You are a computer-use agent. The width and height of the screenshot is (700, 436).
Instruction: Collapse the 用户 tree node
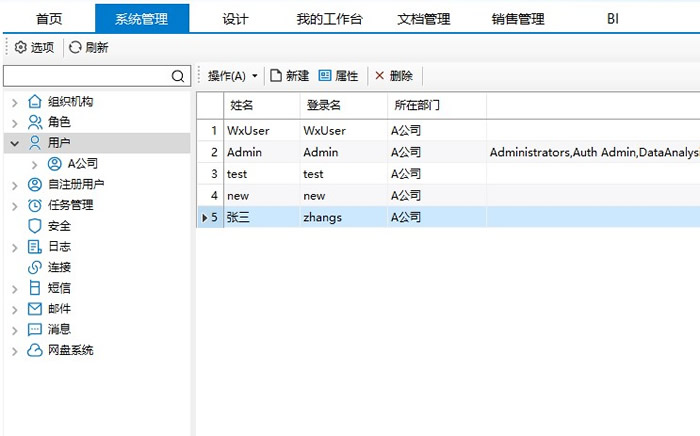pyautogui.click(x=14, y=143)
